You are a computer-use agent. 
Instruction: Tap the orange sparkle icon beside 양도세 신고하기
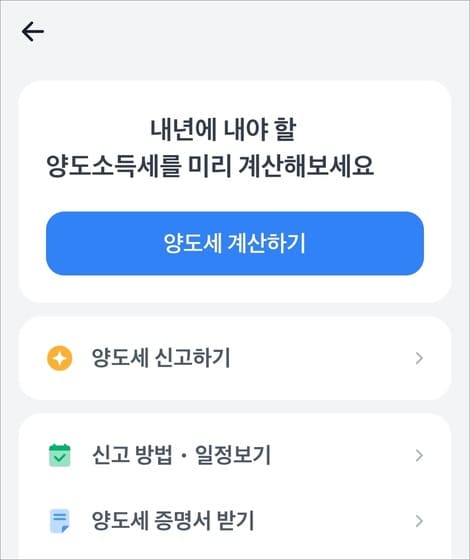[60, 358]
